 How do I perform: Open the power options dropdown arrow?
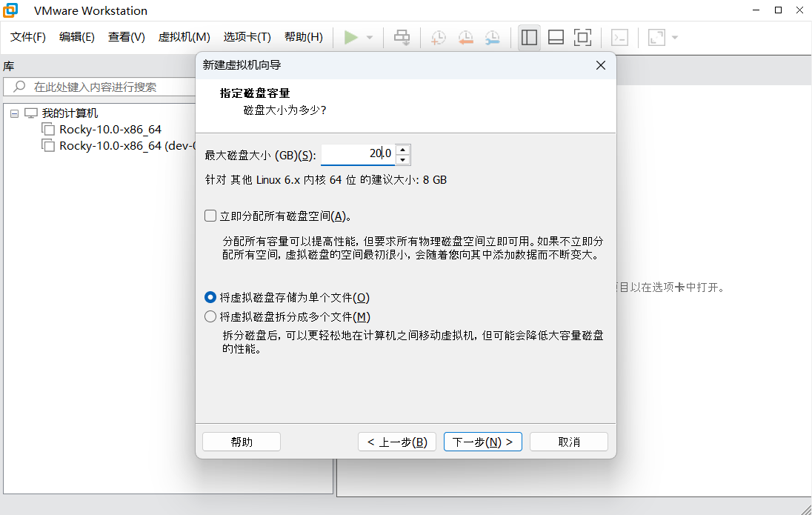[x=370, y=37]
